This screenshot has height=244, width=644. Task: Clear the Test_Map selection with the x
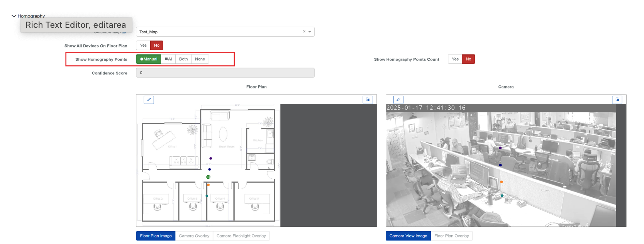coord(304,32)
